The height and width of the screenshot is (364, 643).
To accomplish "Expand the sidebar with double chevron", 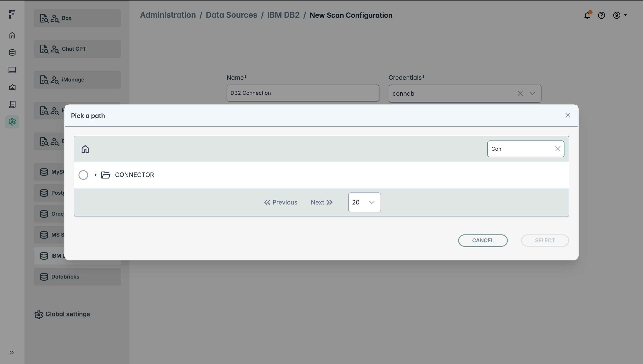I will coord(12,352).
